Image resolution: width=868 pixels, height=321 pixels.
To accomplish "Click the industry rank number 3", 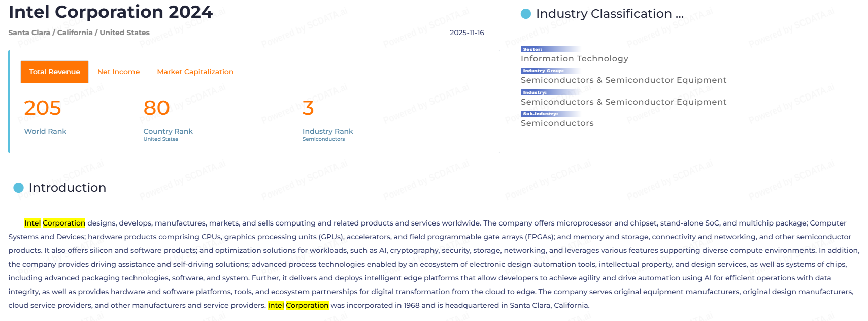I will (x=308, y=108).
